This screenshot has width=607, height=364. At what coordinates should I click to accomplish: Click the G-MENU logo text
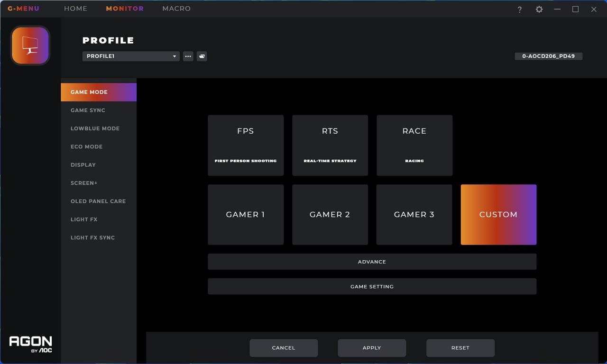coord(24,9)
